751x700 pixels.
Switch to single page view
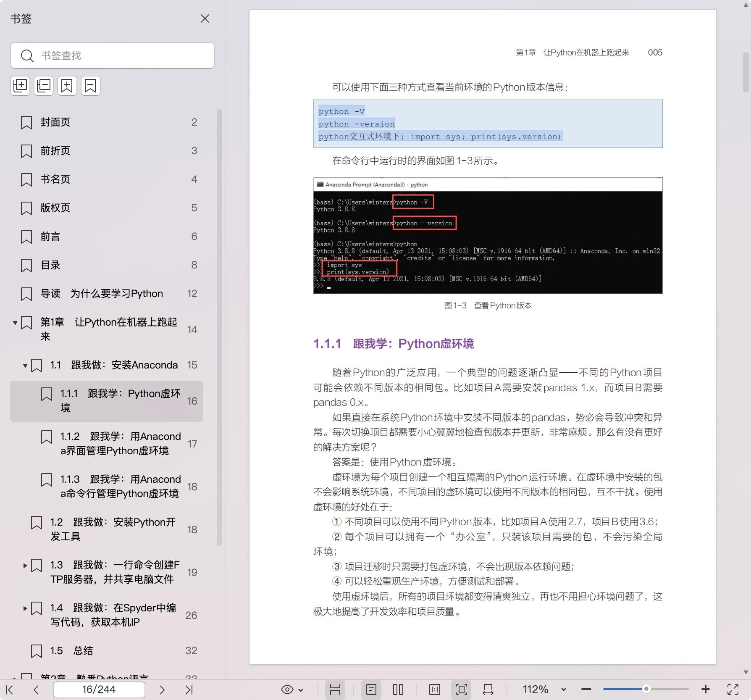click(371, 689)
